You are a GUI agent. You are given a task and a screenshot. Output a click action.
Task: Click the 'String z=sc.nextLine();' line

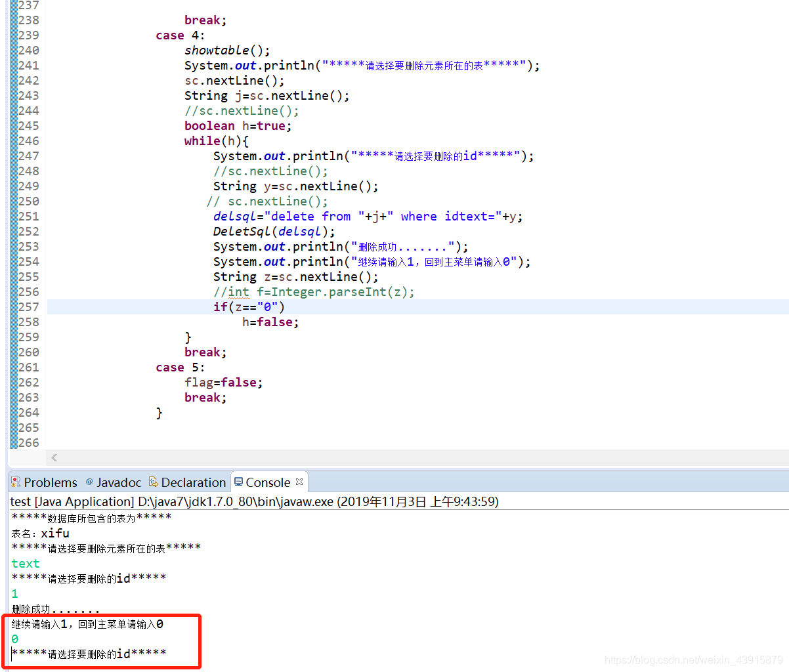click(296, 277)
